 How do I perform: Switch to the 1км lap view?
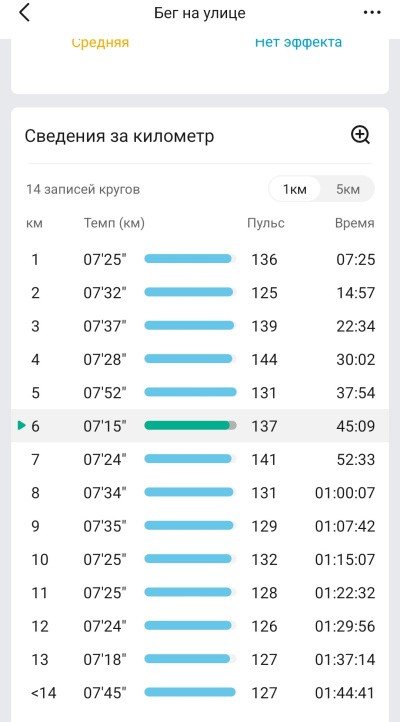(295, 189)
